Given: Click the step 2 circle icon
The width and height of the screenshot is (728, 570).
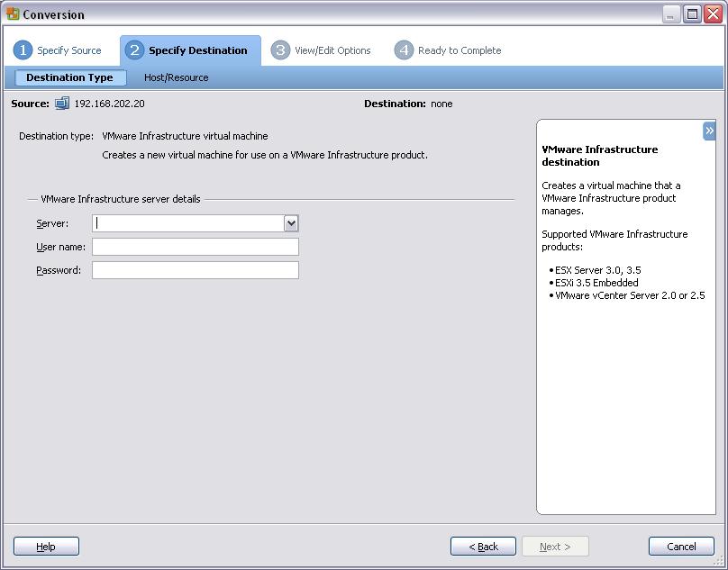Looking at the screenshot, I should click(x=134, y=50).
